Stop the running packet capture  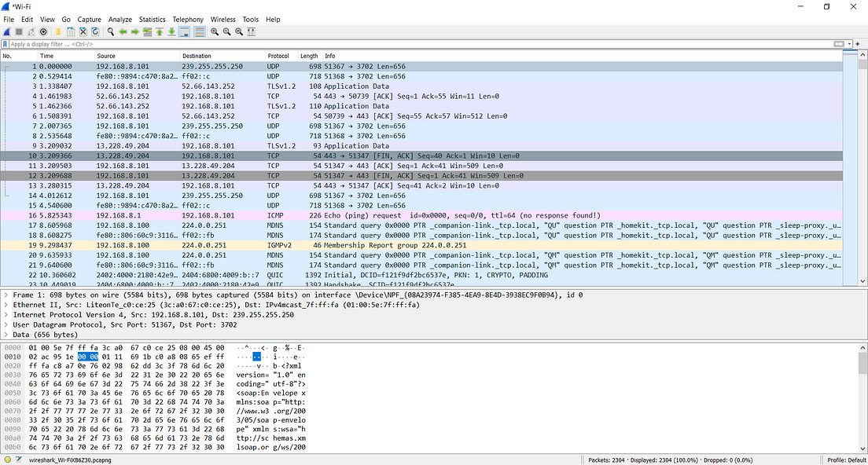point(19,32)
